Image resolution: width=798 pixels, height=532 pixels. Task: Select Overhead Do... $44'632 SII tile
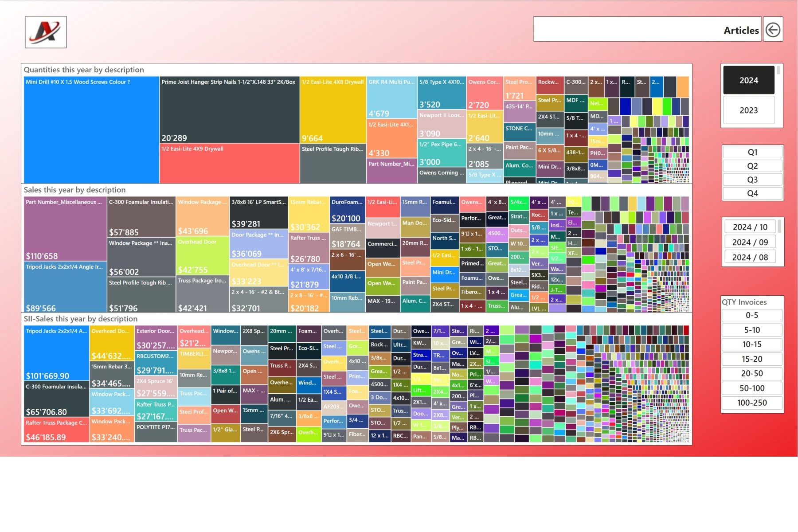click(112, 344)
